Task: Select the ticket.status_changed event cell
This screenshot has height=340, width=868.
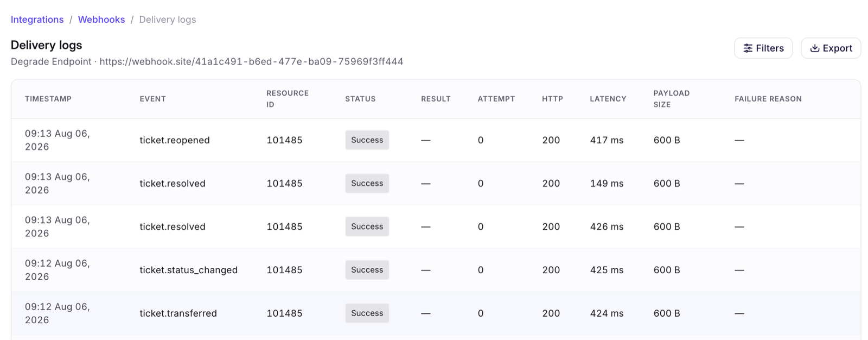Action: click(189, 270)
